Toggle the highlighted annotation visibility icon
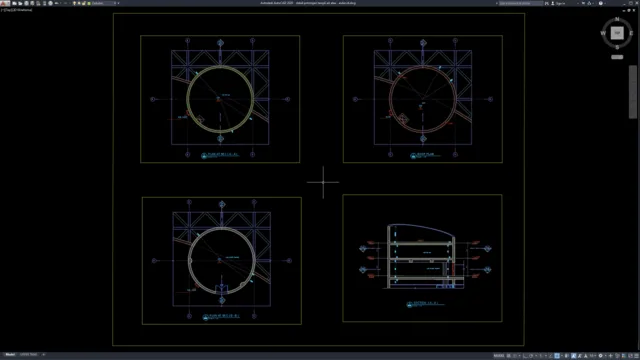Image resolution: width=640 pixels, height=360 pixels. (573, 356)
